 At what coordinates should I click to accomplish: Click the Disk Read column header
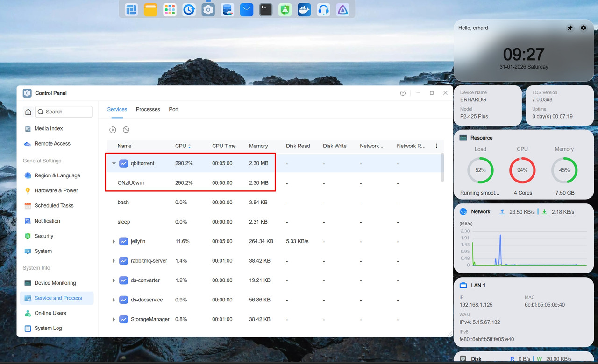pyautogui.click(x=298, y=146)
